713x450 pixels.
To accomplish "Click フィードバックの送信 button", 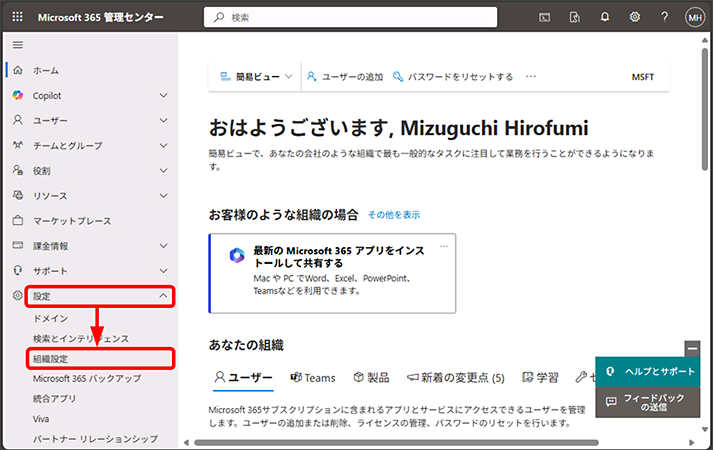I will (648, 402).
